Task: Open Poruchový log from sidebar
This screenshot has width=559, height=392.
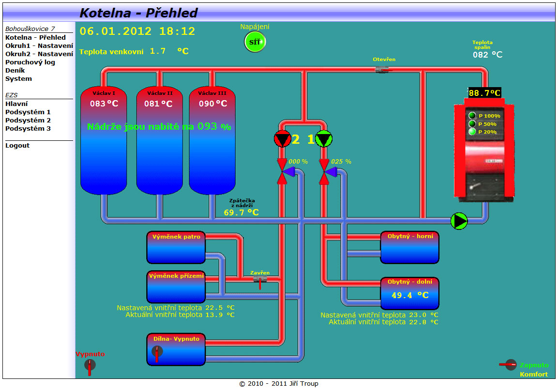Action: [x=30, y=62]
